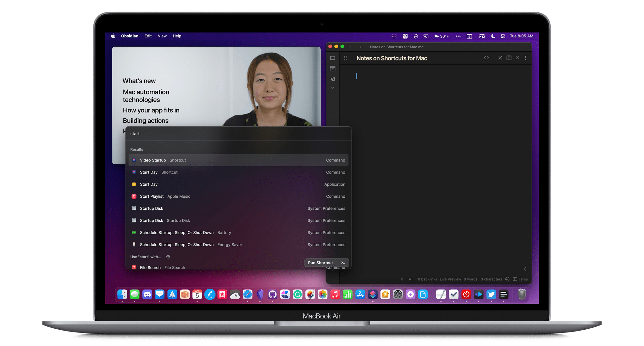The image size is (644, 346).
Task: Click the 0 words status entry
Action: [x=470, y=279]
